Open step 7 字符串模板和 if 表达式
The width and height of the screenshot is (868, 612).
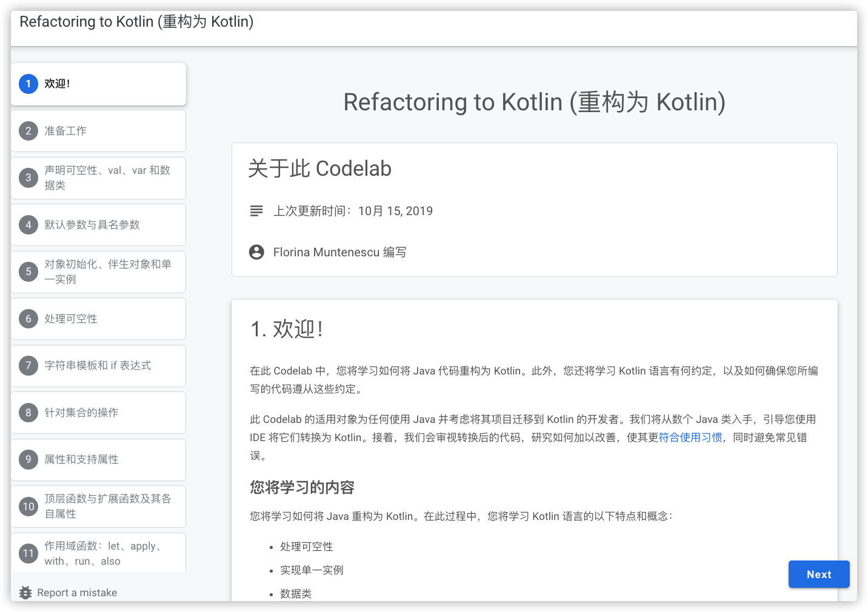pos(97,366)
